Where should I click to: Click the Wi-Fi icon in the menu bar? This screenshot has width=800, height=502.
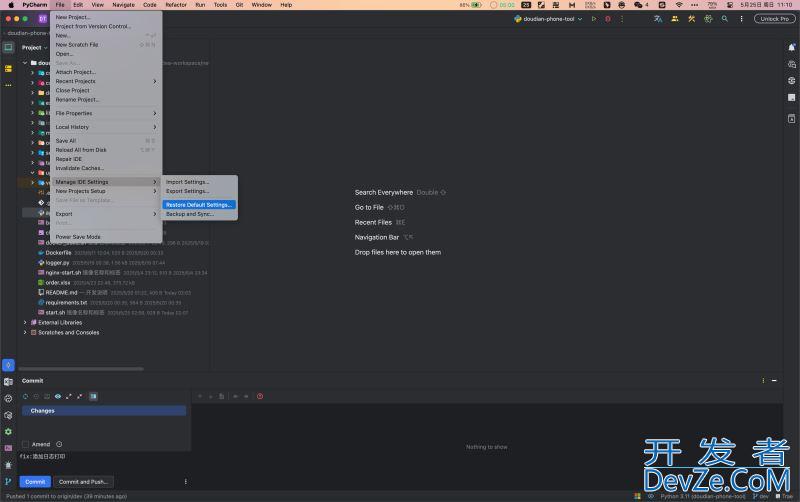point(679,5)
